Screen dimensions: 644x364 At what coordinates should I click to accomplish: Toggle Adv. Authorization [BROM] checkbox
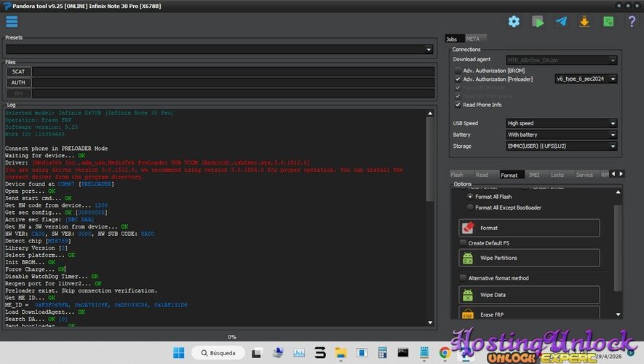(x=458, y=71)
